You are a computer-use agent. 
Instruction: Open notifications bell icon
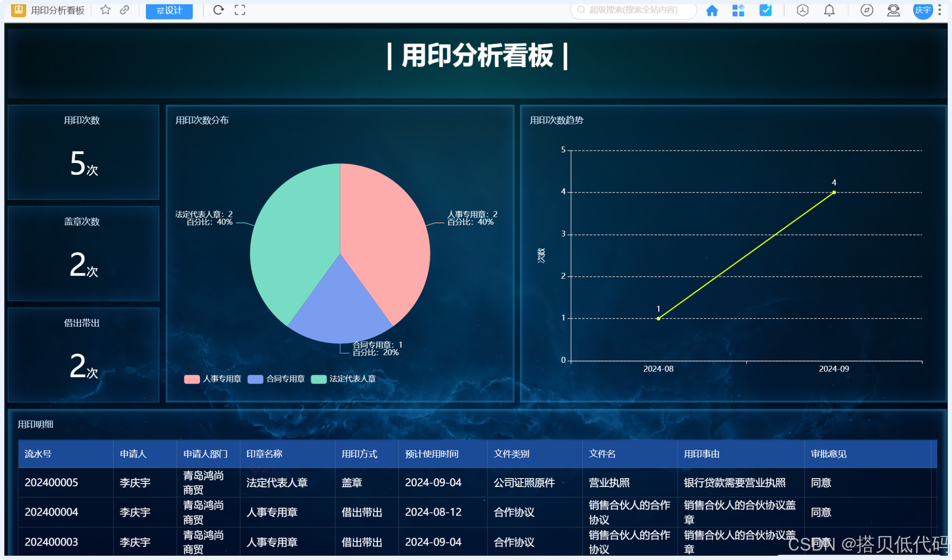point(829,10)
